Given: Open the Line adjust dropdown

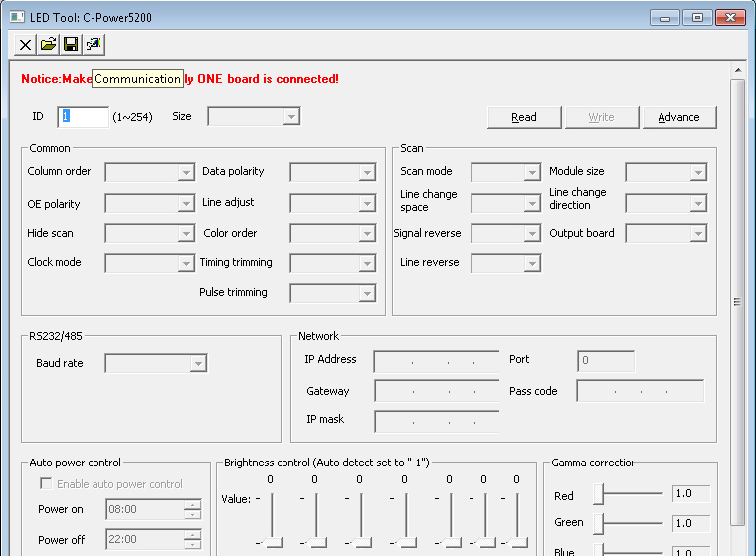Looking at the screenshot, I should (x=333, y=203).
